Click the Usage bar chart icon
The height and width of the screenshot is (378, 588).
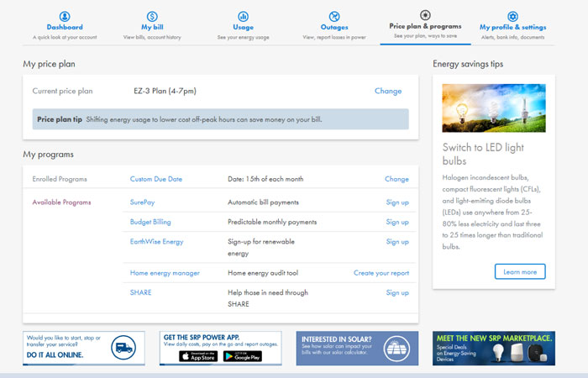pyautogui.click(x=243, y=17)
